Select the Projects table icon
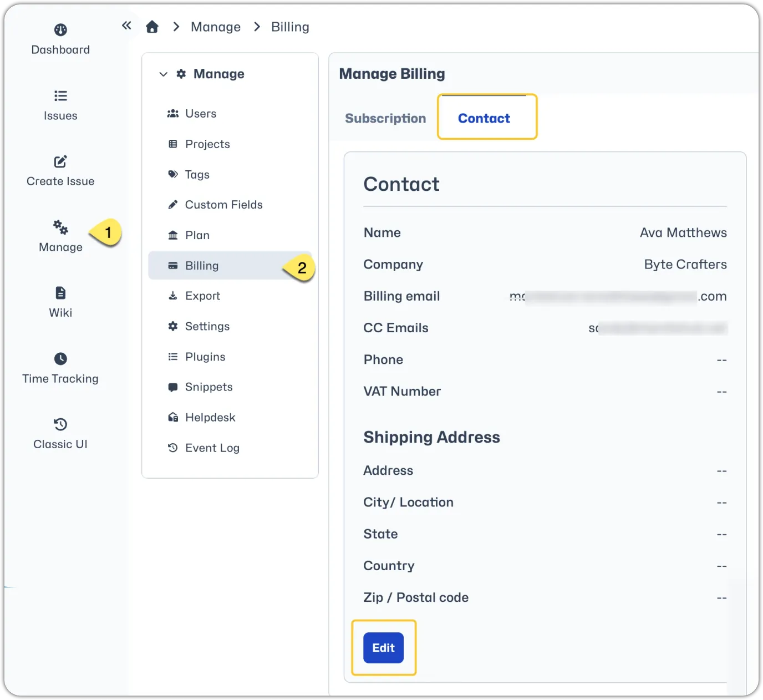 [173, 144]
